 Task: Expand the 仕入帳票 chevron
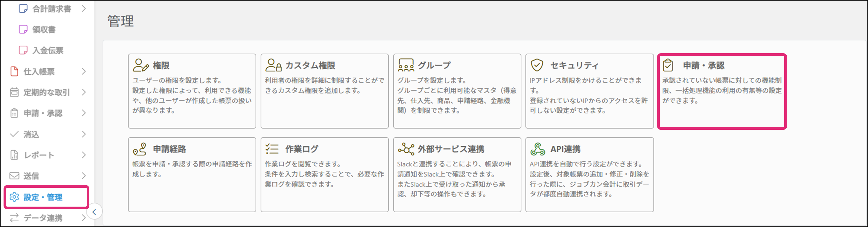click(x=84, y=71)
